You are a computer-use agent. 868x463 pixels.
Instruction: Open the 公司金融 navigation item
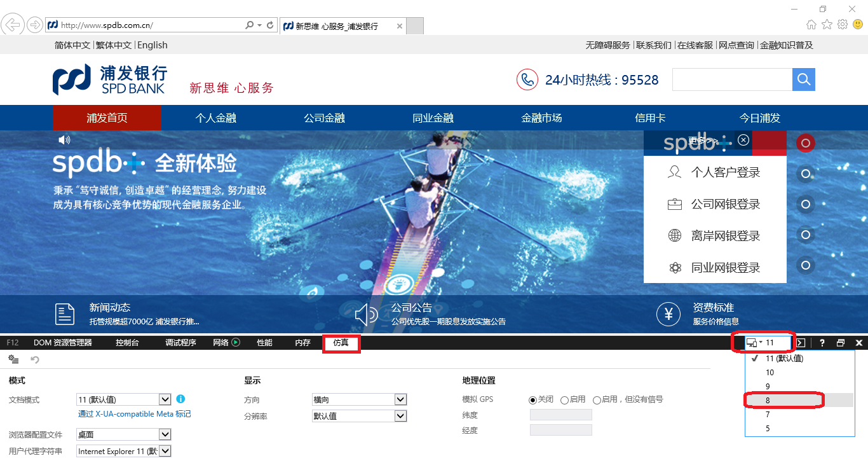point(324,118)
